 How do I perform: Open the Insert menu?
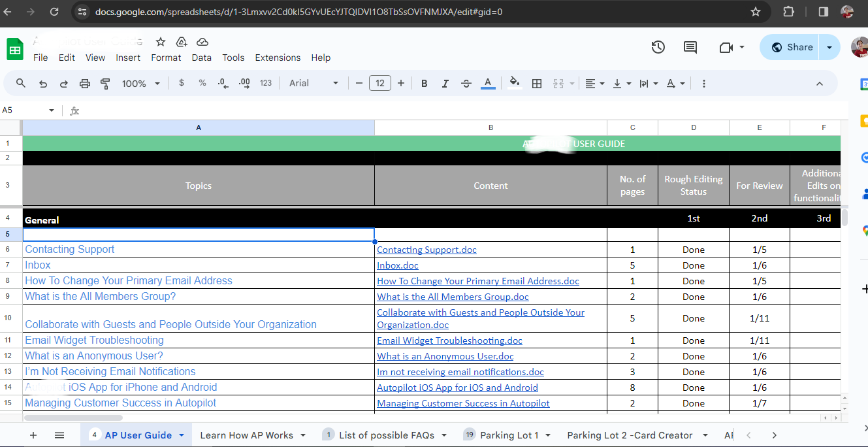(128, 58)
